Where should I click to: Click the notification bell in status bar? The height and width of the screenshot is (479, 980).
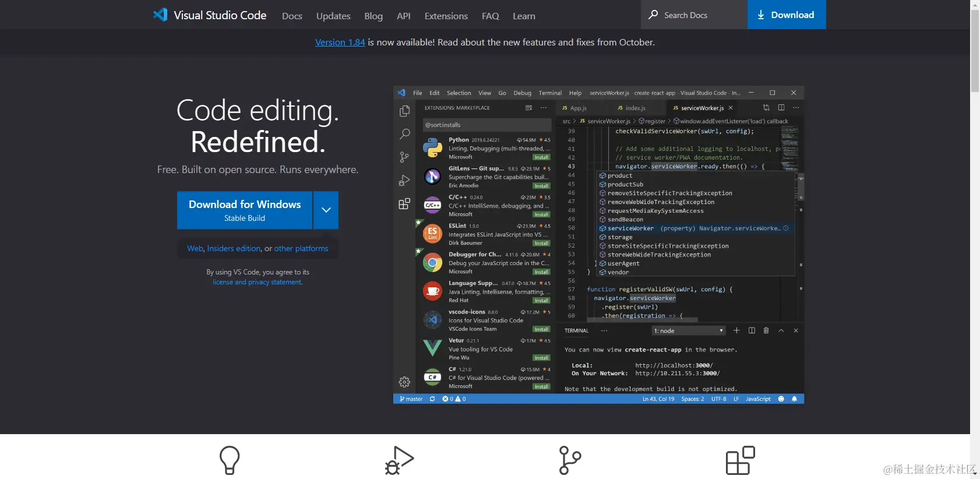click(x=794, y=399)
